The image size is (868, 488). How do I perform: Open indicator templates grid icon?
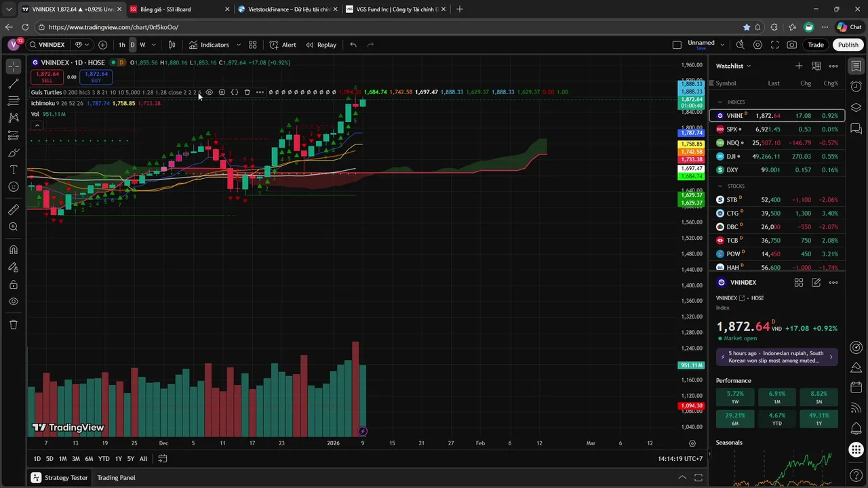[x=252, y=45]
